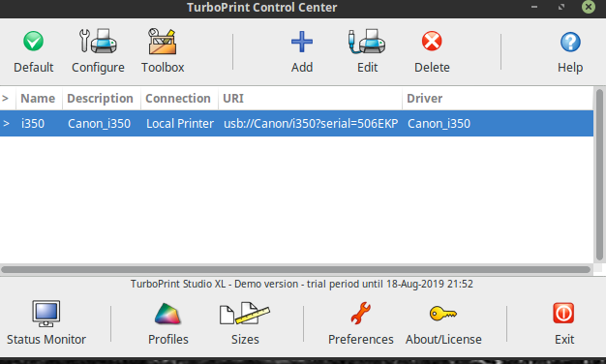Click the vertical scrollbar of printer list
Image resolution: width=606 pixels, height=364 pixels.
pos(599,174)
